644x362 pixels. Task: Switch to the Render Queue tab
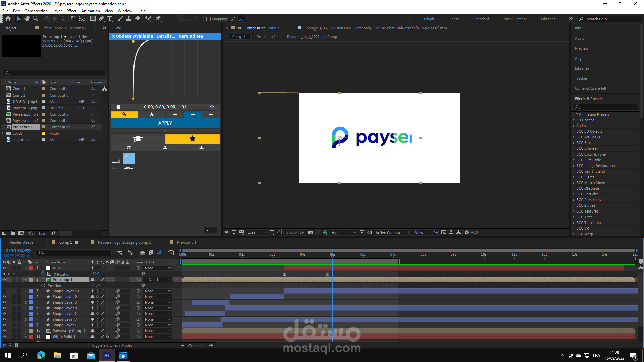tap(21, 242)
